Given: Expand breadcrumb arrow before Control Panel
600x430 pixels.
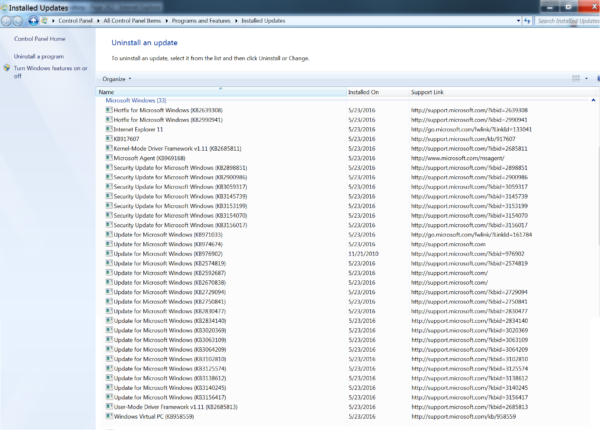Looking at the screenshot, I should tap(53, 21).
